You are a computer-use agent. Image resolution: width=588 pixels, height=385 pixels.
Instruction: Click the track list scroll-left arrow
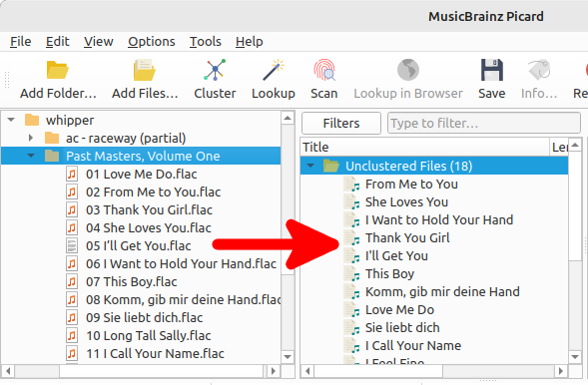[x=307, y=371]
